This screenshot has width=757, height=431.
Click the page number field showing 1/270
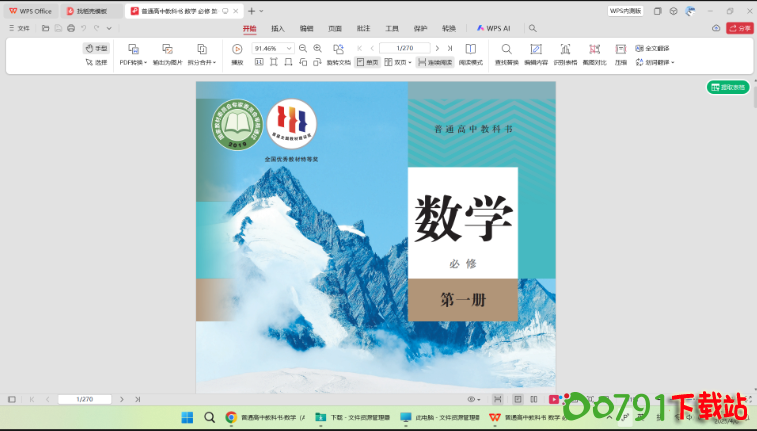click(x=404, y=48)
